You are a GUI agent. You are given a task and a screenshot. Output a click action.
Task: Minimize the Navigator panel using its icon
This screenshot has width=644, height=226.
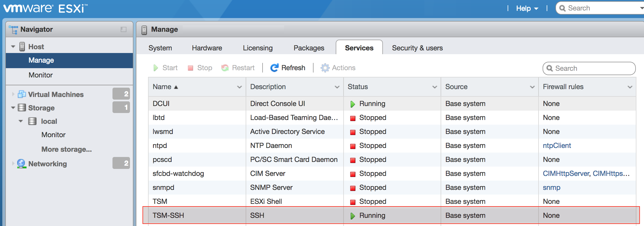124,29
